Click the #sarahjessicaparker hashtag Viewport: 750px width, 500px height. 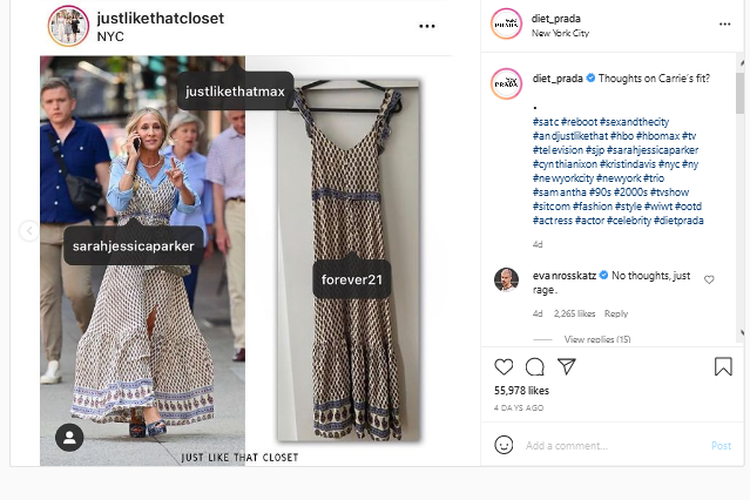[652, 150]
